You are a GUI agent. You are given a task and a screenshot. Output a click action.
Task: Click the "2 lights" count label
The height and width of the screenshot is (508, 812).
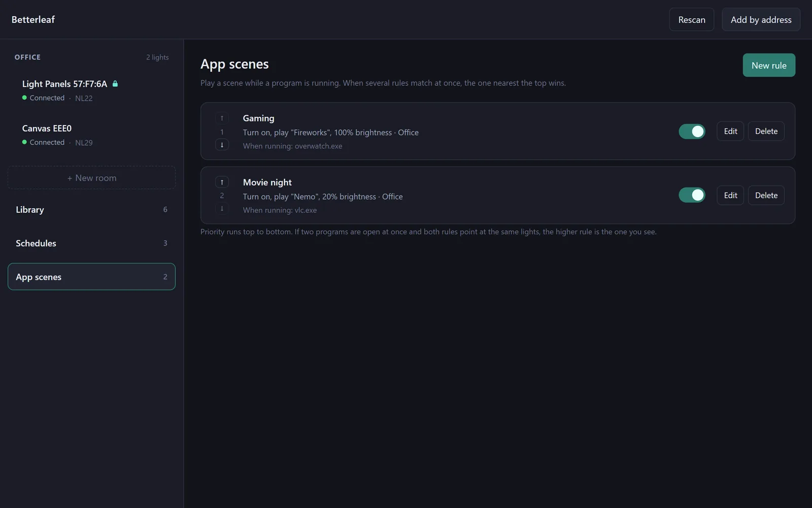tap(157, 57)
